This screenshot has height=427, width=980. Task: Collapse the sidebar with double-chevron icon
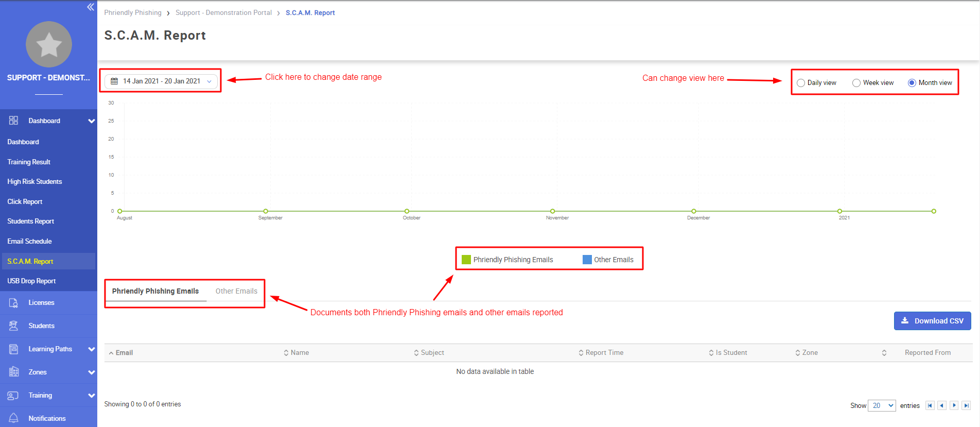[91, 7]
